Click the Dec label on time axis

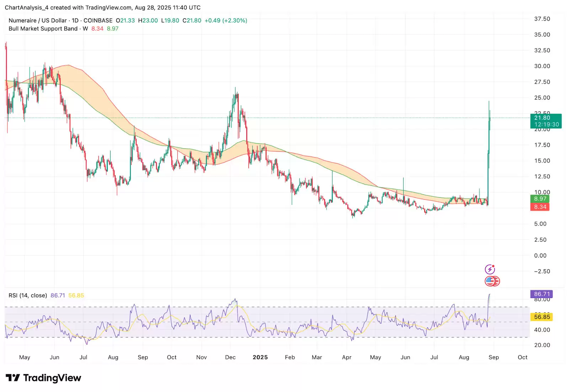coord(230,357)
